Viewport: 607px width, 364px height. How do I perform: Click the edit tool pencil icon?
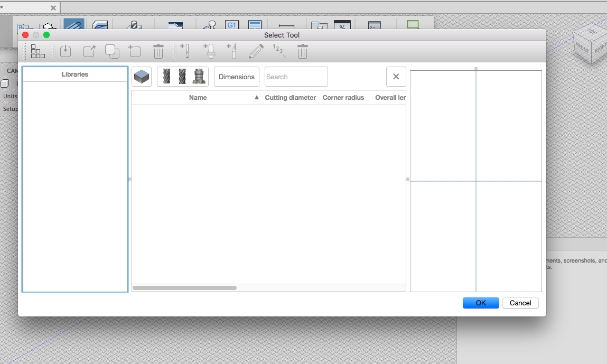coord(256,51)
